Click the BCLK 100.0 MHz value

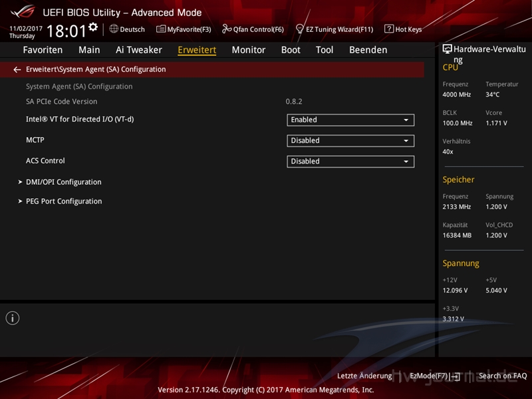click(x=458, y=123)
